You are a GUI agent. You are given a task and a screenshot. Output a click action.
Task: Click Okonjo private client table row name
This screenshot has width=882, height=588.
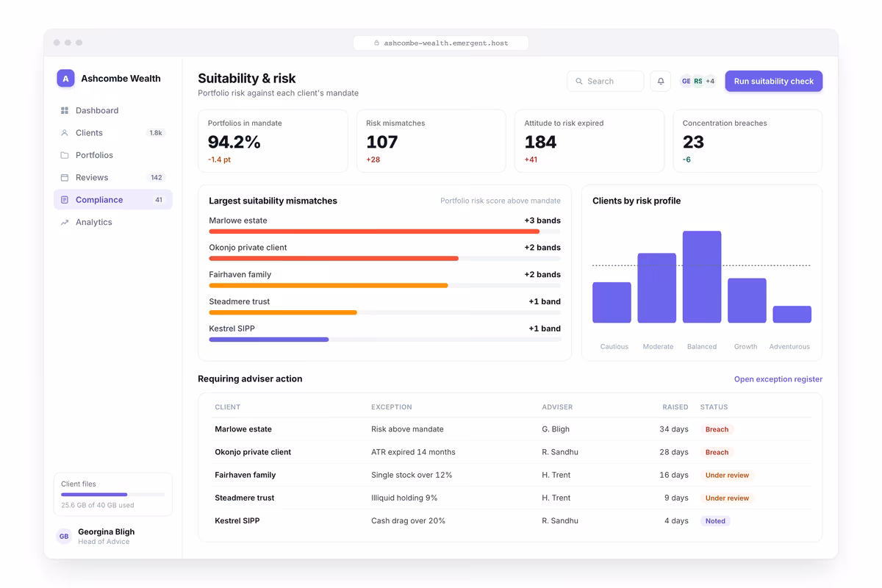[x=253, y=452]
